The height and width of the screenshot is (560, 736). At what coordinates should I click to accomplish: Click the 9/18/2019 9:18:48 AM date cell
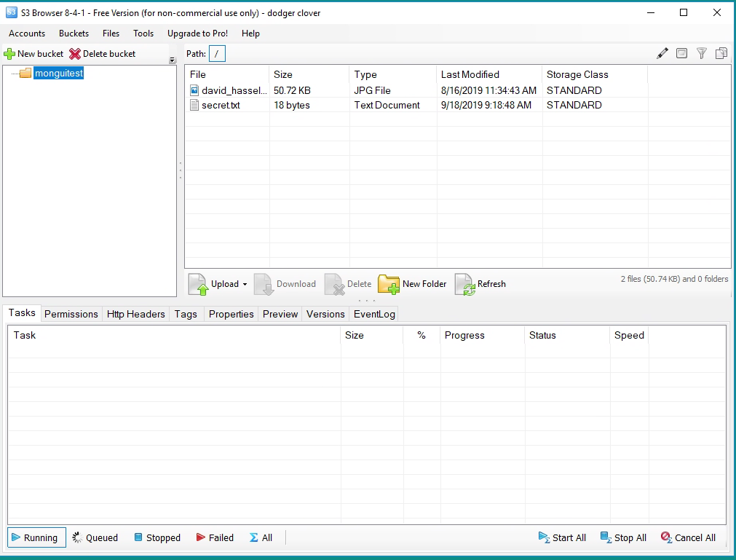pyautogui.click(x=486, y=105)
